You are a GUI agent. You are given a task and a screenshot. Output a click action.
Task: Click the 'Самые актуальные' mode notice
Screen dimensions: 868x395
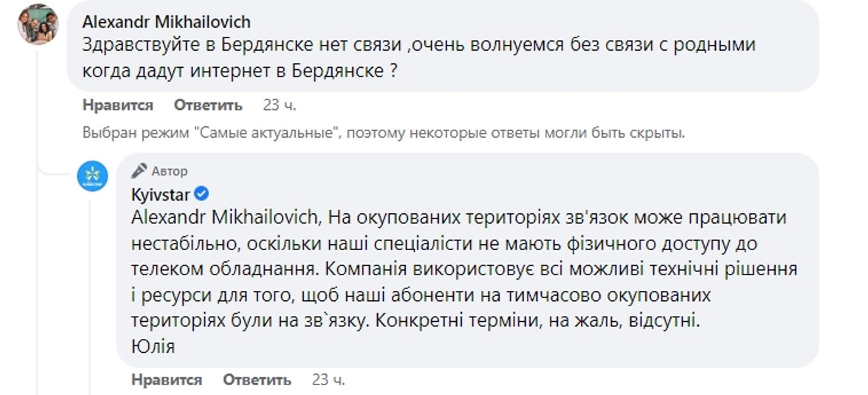(x=384, y=133)
